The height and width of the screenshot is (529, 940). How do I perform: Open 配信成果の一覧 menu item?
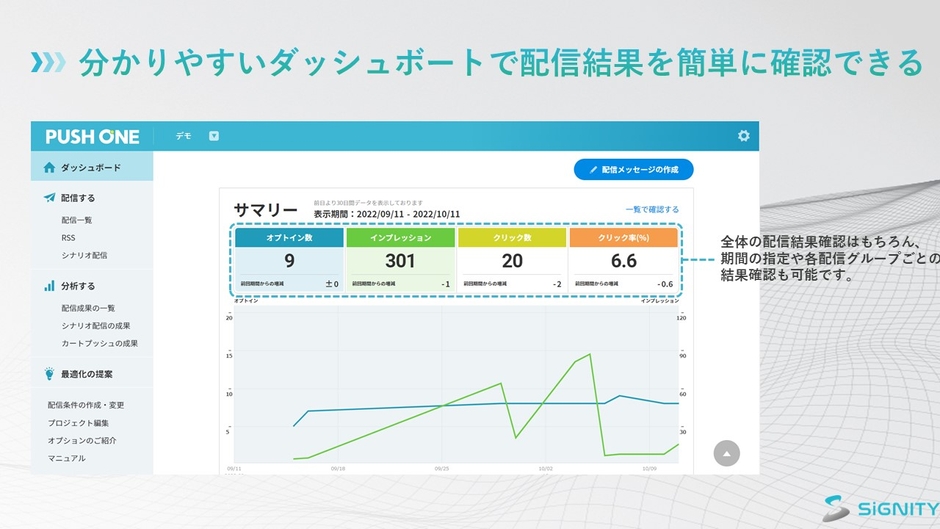(88, 308)
